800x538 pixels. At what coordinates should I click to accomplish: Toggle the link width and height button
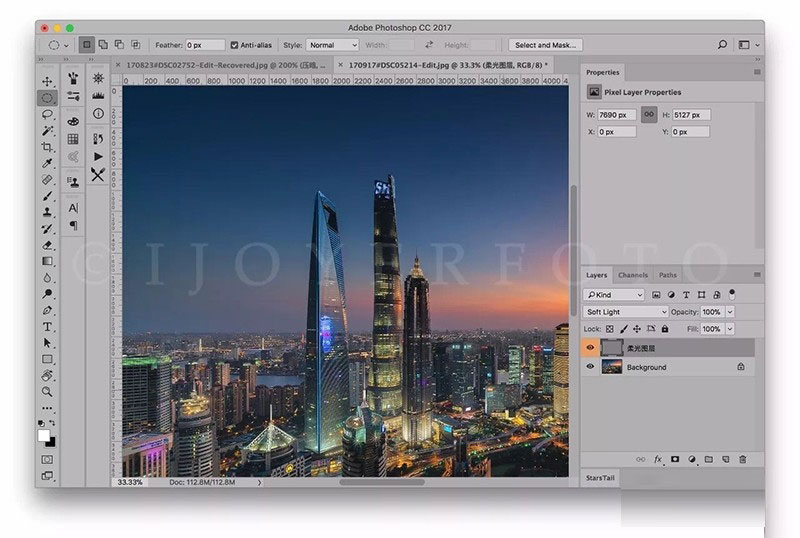648,115
